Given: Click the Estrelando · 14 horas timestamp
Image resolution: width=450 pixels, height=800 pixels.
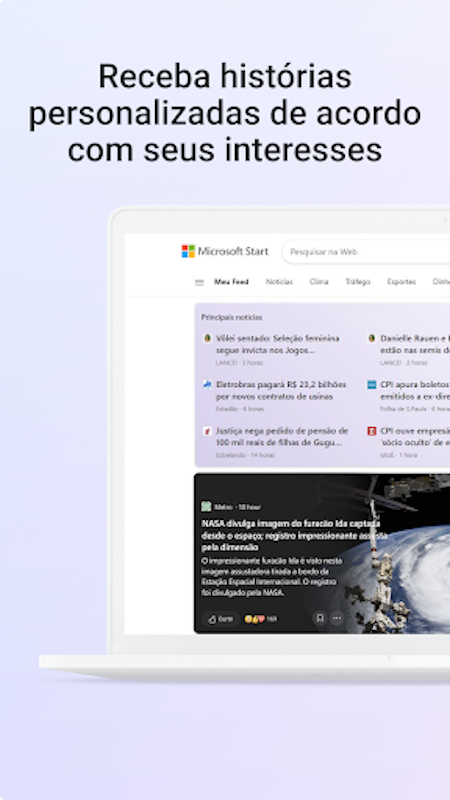Looking at the screenshot, I should 245,455.
